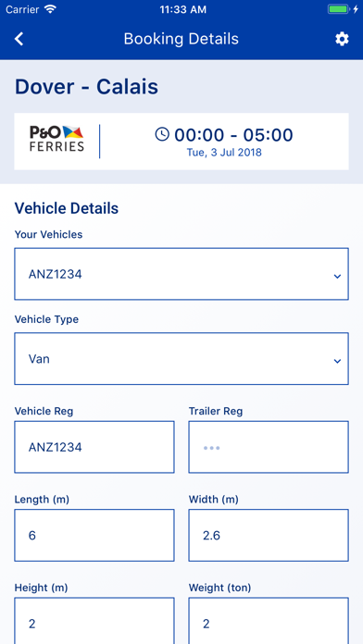Image resolution: width=363 pixels, height=644 pixels.
Task: Tap the Dover - Calais route heading
Action: pos(86,87)
